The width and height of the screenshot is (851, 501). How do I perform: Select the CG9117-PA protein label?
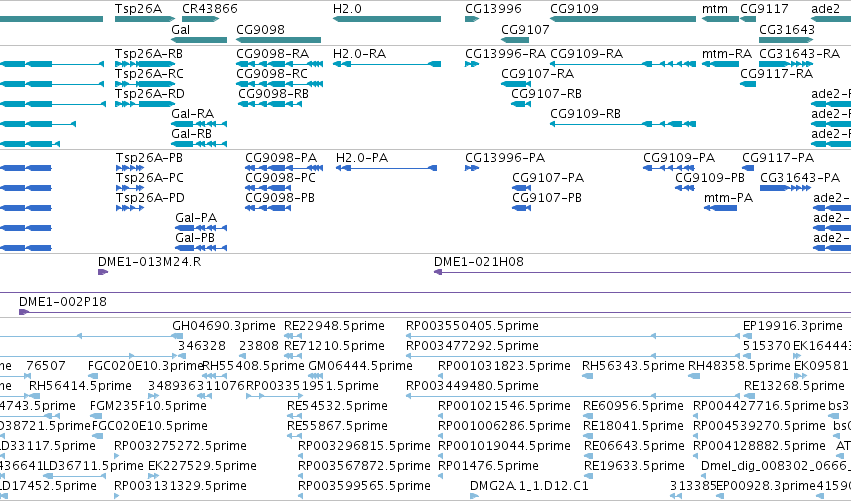click(778, 158)
